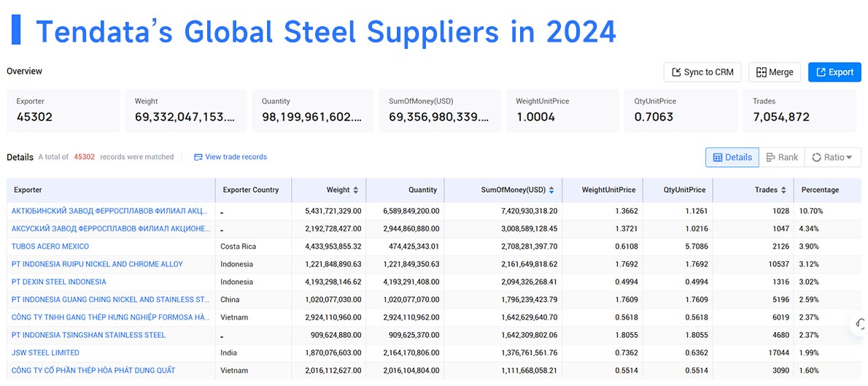This screenshot has width=868, height=386.
Task: Switch to the Rank view tab
Action: pyautogui.click(x=782, y=158)
